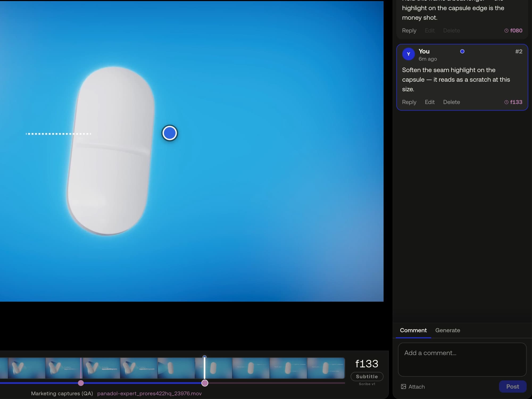Focus the Add a comment field
Image resolution: width=532 pixels, height=399 pixels.
462,360
